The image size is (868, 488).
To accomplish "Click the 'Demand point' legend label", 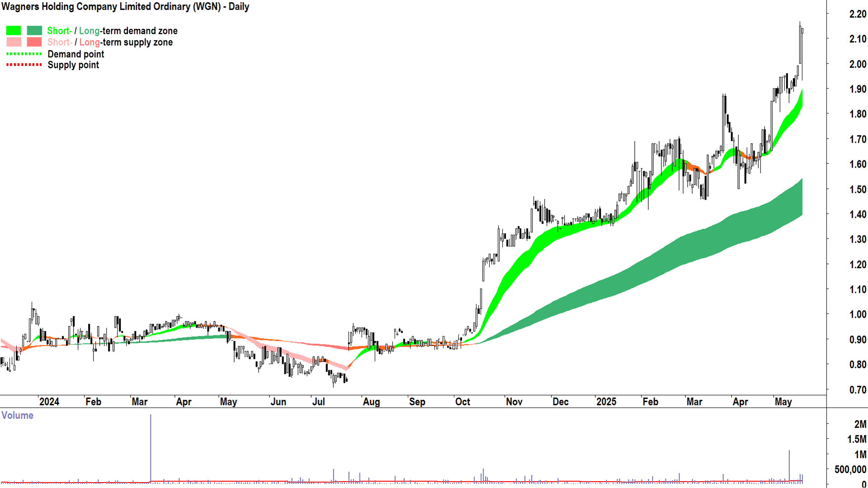I will pyautogui.click(x=76, y=54).
